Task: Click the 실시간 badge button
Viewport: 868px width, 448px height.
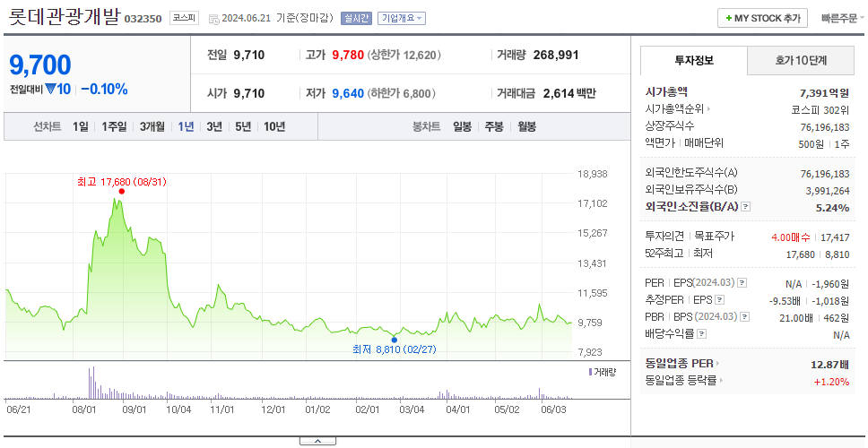Action: point(356,18)
